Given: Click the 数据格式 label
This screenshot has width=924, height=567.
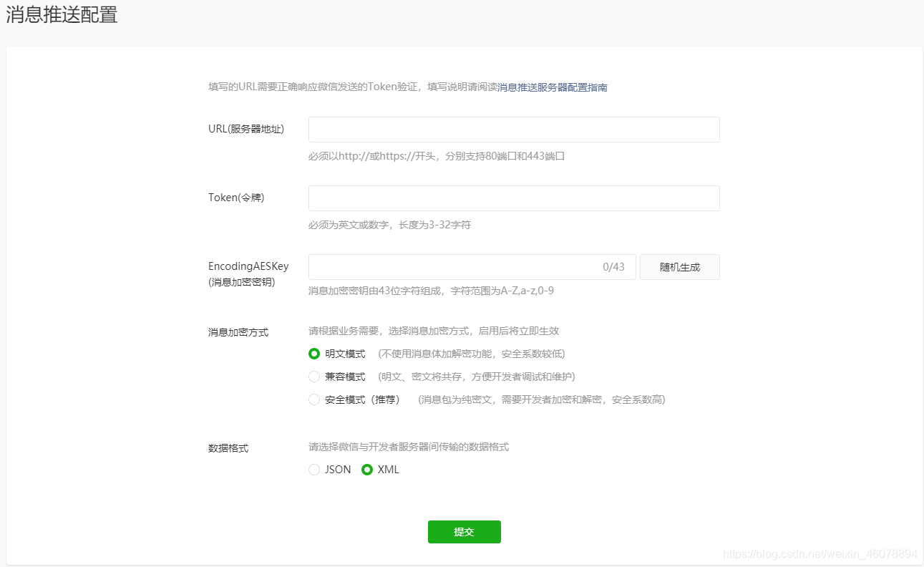Looking at the screenshot, I should [228, 448].
